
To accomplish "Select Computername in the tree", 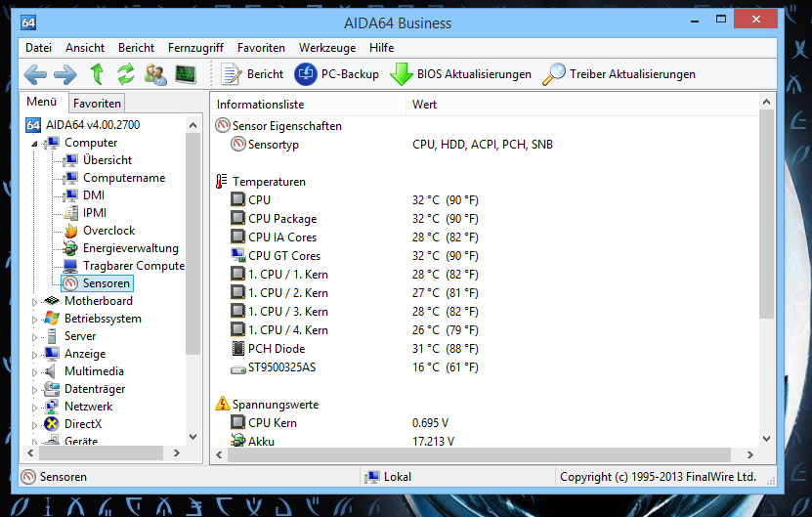I will pos(124,178).
